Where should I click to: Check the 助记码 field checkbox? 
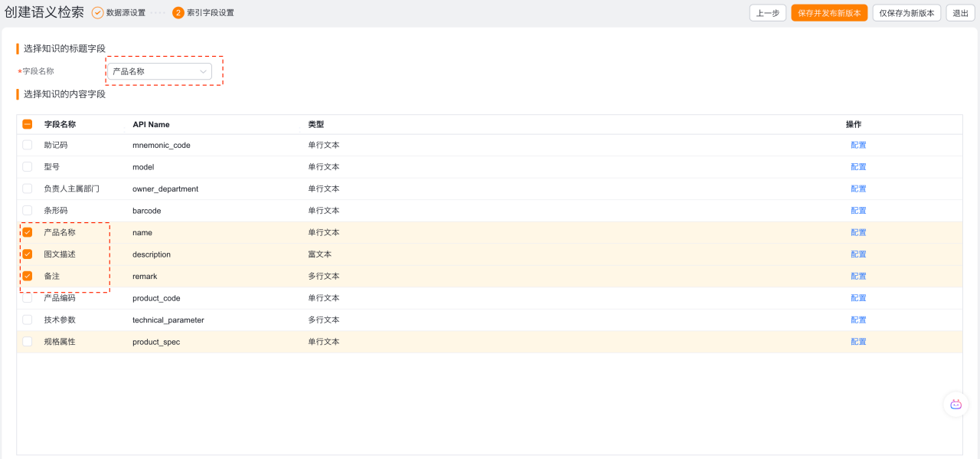click(28, 145)
